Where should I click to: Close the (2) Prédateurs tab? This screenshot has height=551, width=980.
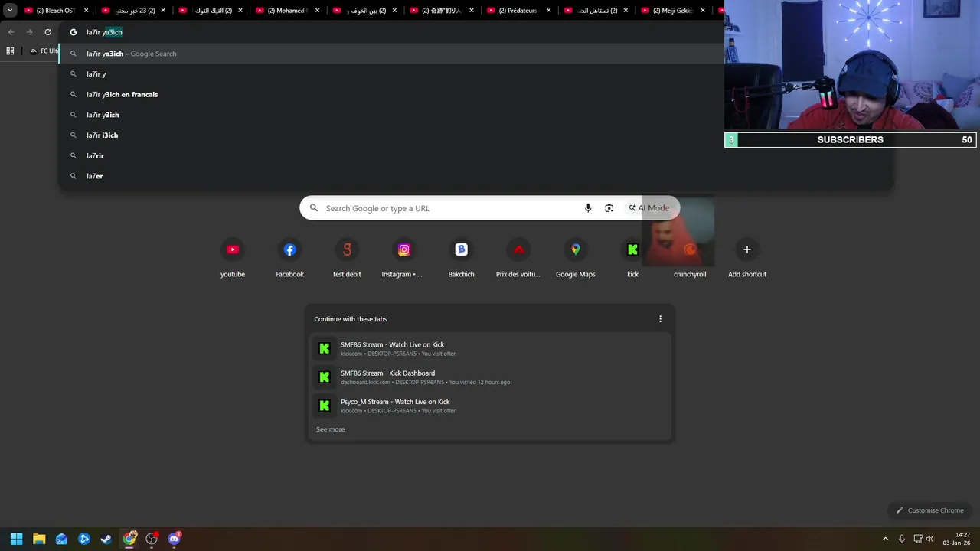point(548,11)
